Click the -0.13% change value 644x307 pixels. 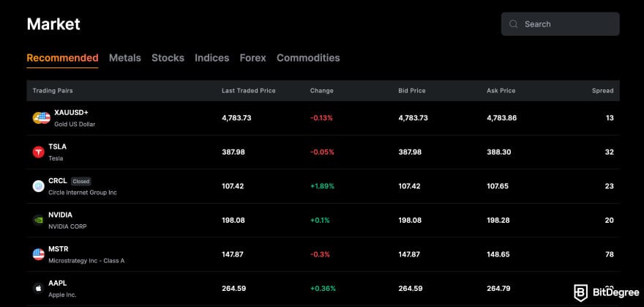[x=321, y=118]
